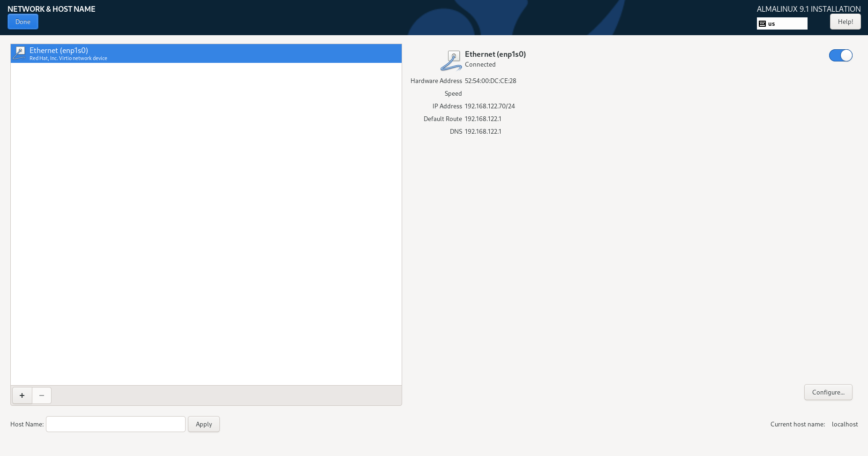Click the DNS server address value
Screen dimensions: 868x456
point(483,131)
